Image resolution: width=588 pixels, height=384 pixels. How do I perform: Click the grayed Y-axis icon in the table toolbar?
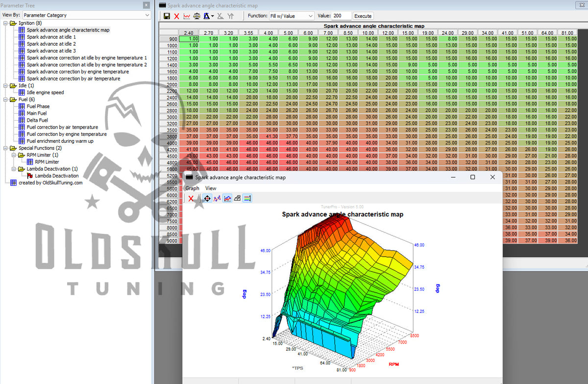coord(231,16)
